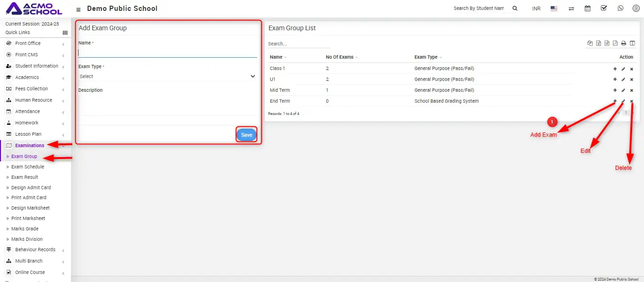This screenshot has height=282, width=644.
Task: Toggle the sidebar hamburger menu
Action: (78, 9)
